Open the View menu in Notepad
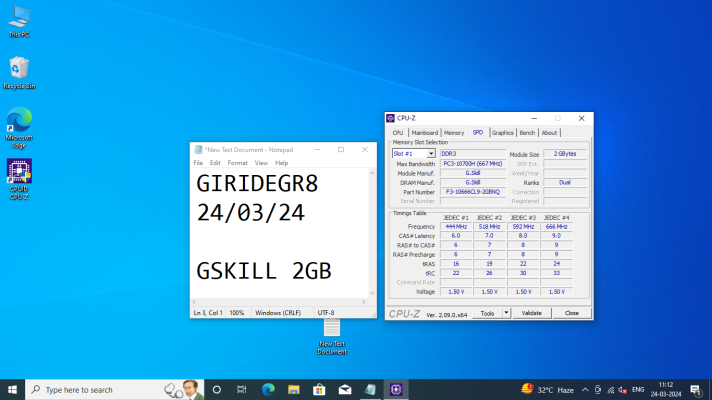The image size is (712, 400). coord(261,163)
